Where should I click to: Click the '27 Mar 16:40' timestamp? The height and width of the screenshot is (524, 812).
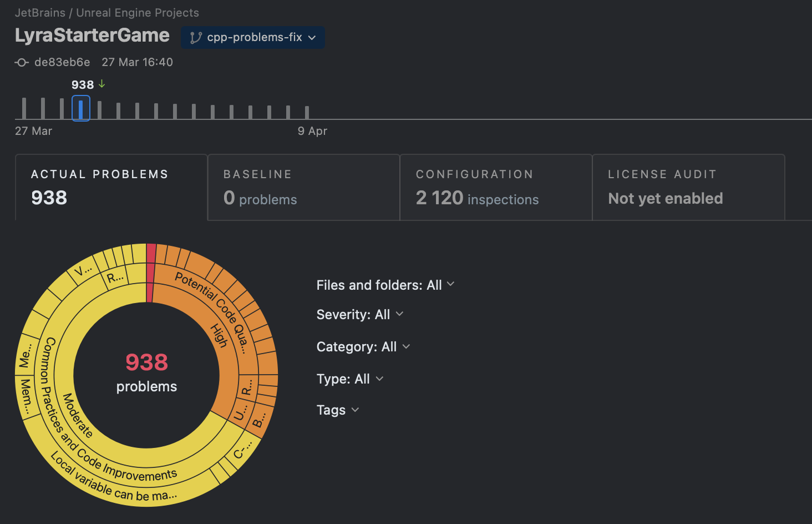click(137, 62)
